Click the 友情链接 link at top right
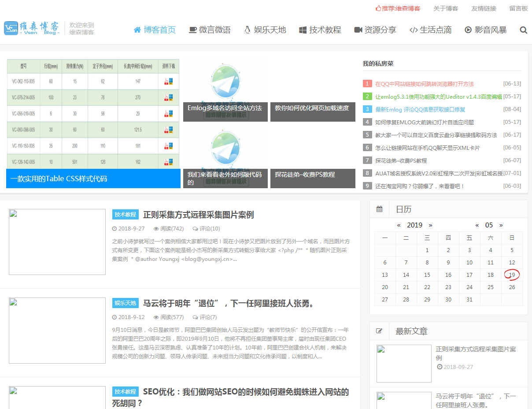The height and width of the screenshot is (409, 532). tap(484, 8)
